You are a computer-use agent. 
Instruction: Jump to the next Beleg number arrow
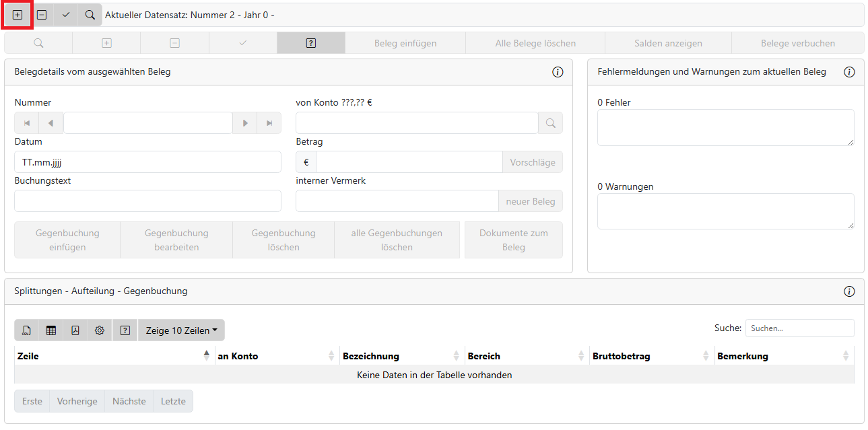tap(245, 123)
